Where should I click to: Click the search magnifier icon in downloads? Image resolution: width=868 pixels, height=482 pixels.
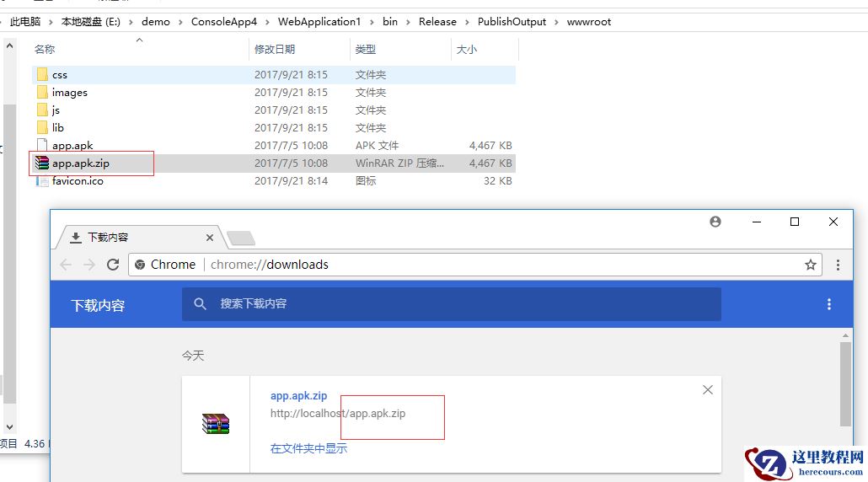pos(200,303)
